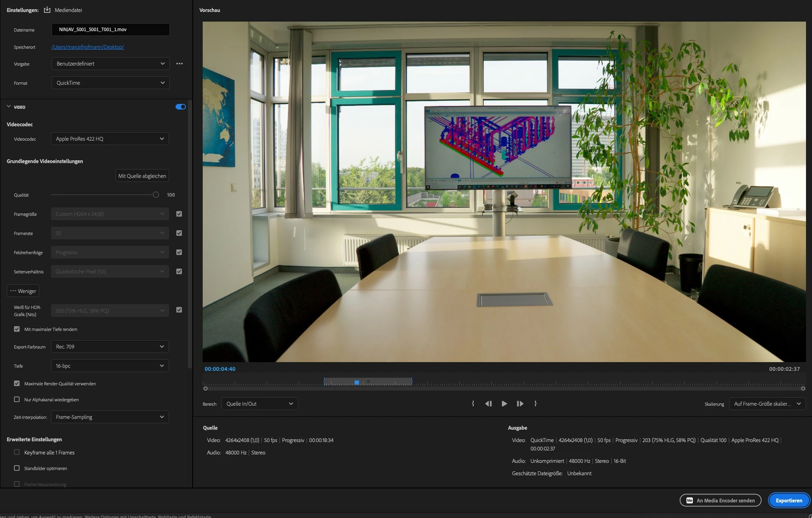Open Bereich Quelle In/Out dropdown
Image resolution: width=812 pixels, height=518 pixels.
[259, 404]
